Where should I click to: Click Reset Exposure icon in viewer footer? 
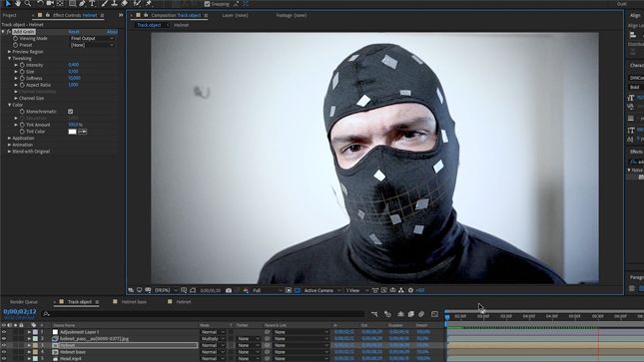coord(410,290)
